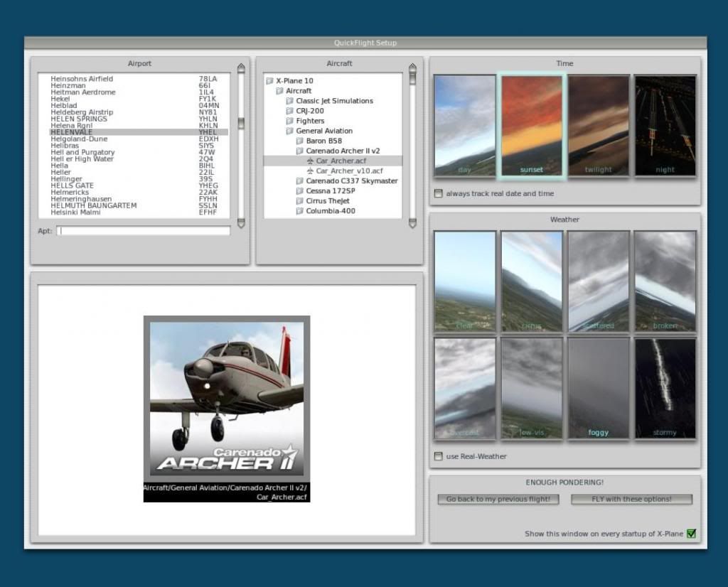Click the Apt search input field
This screenshot has height=587, width=728.
[x=144, y=231]
